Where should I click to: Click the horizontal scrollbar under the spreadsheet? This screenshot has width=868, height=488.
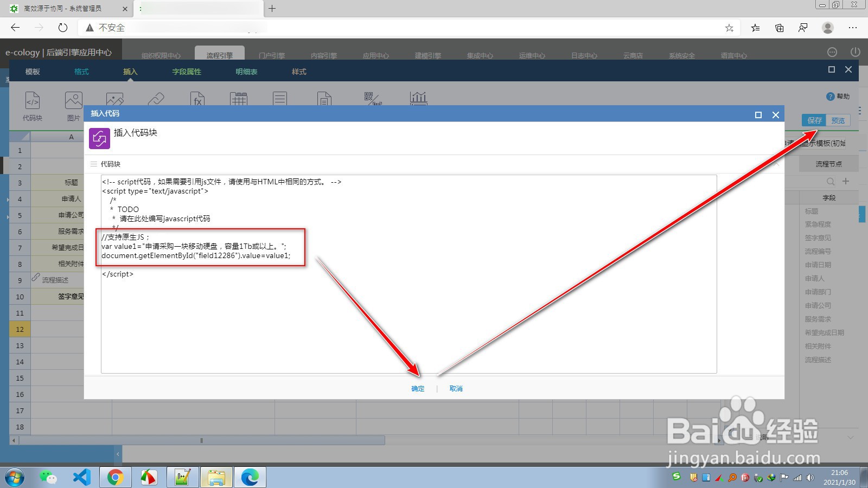click(x=202, y=441)
